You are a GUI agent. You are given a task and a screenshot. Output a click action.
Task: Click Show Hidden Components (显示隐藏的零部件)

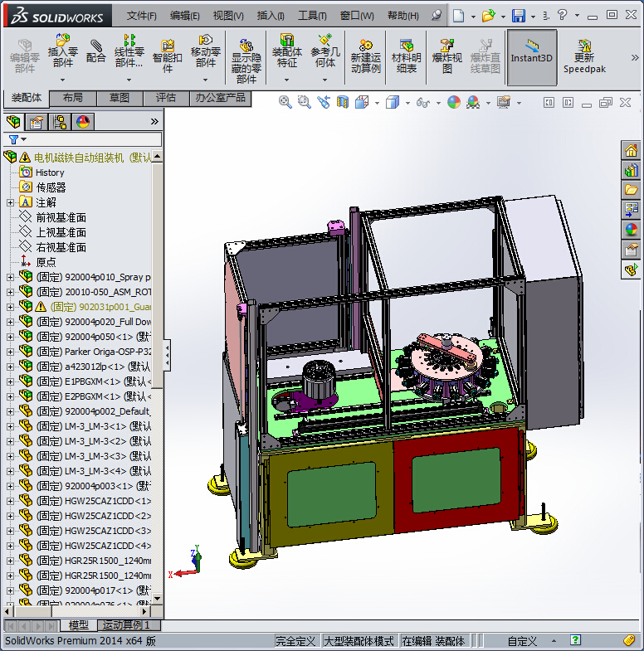click(x=246, y=61)
